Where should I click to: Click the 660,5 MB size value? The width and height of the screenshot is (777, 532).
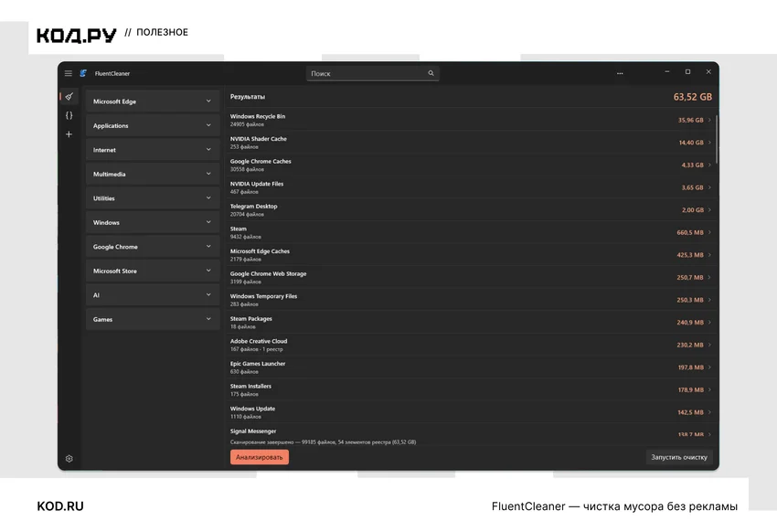click(690, 232)
